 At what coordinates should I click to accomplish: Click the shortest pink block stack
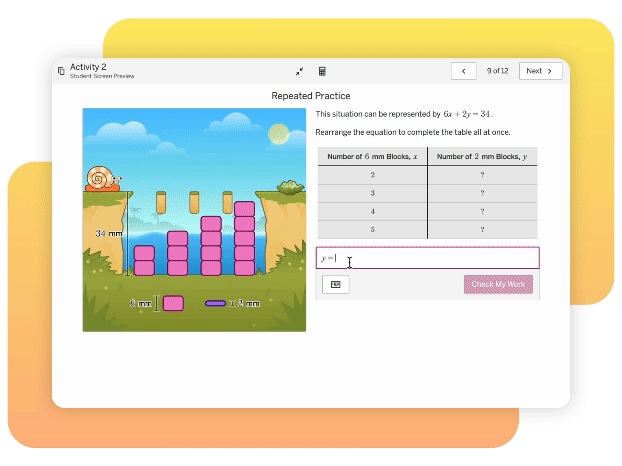pyautogui.click(x=145, y=260)
